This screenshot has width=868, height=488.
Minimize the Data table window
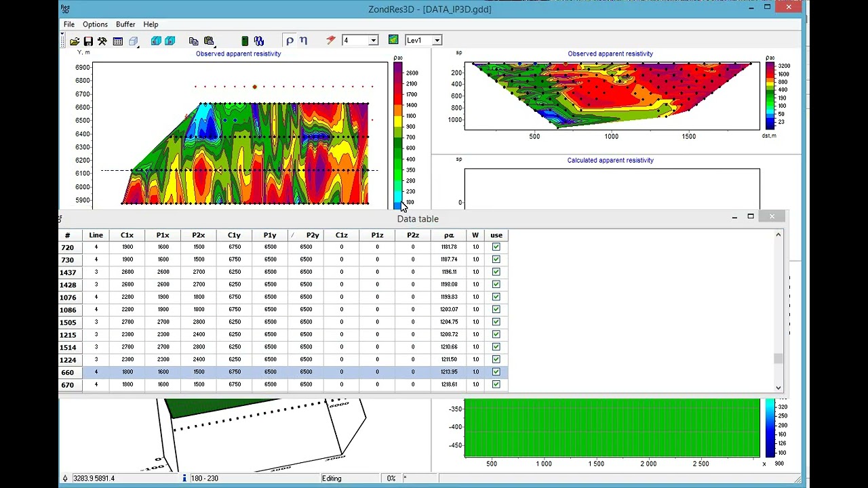click(734, 217)
